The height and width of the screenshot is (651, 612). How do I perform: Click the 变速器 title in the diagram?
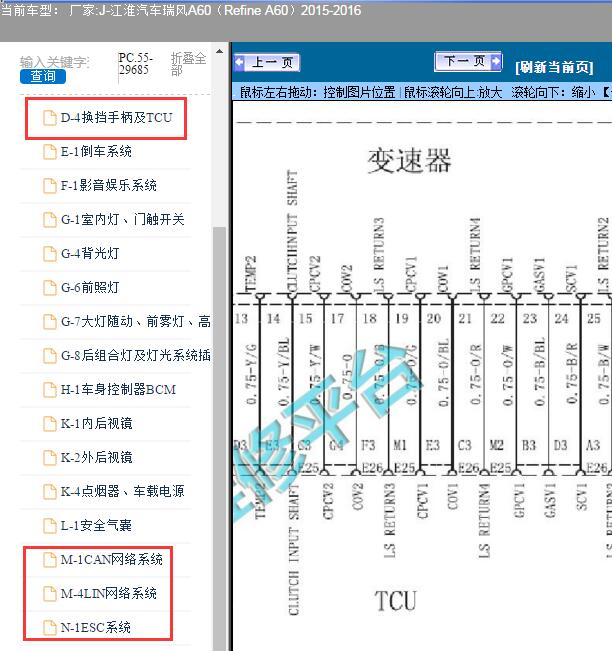point(409,161)
